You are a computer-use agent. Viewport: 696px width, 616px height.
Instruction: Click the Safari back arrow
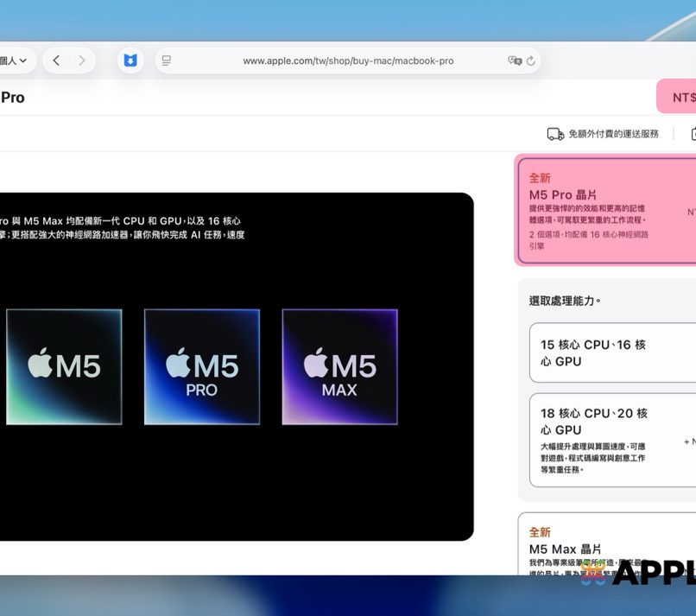click(56, 60)
